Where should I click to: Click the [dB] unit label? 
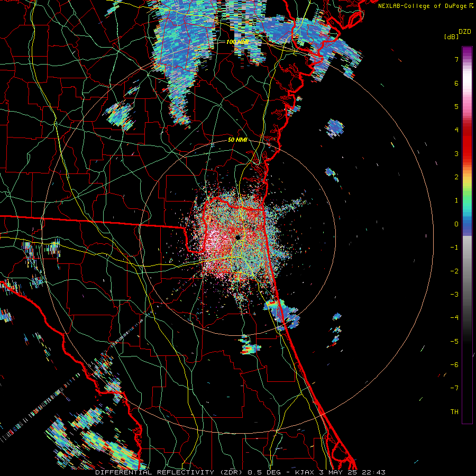pyautogui.click(x=451, y=36)
